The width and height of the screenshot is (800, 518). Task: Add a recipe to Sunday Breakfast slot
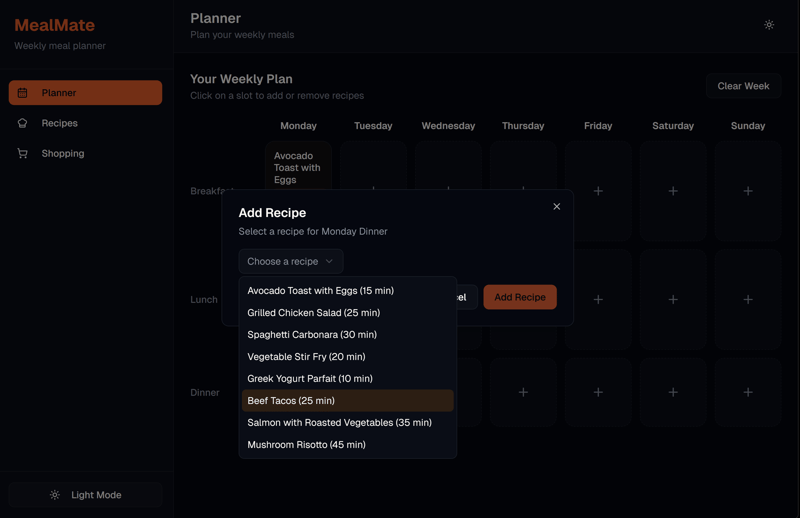point(748,191)
